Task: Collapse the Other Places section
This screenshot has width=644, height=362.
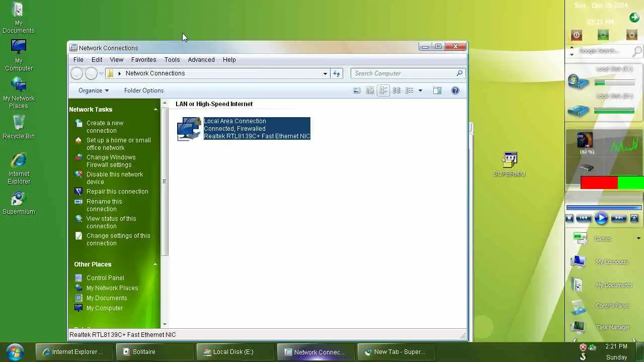Action: point(155,264)
